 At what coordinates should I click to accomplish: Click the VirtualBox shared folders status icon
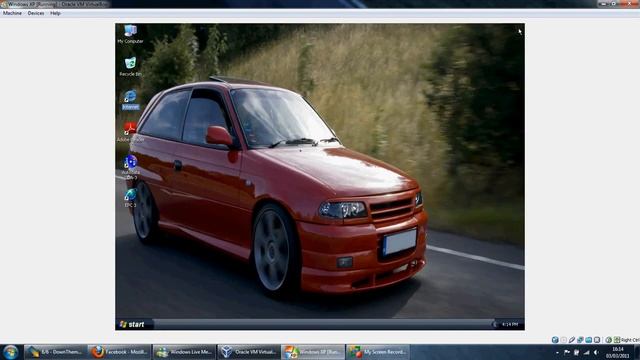pos(589,340)
